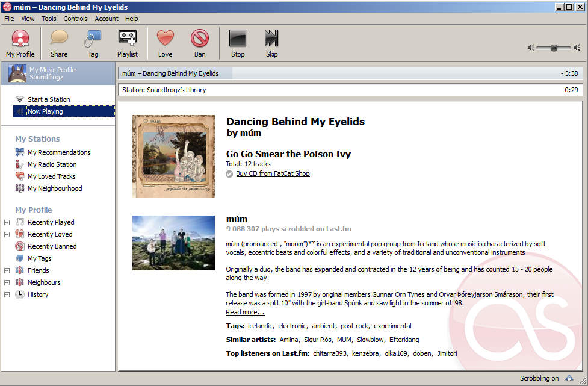Click Read more… link

245,312
